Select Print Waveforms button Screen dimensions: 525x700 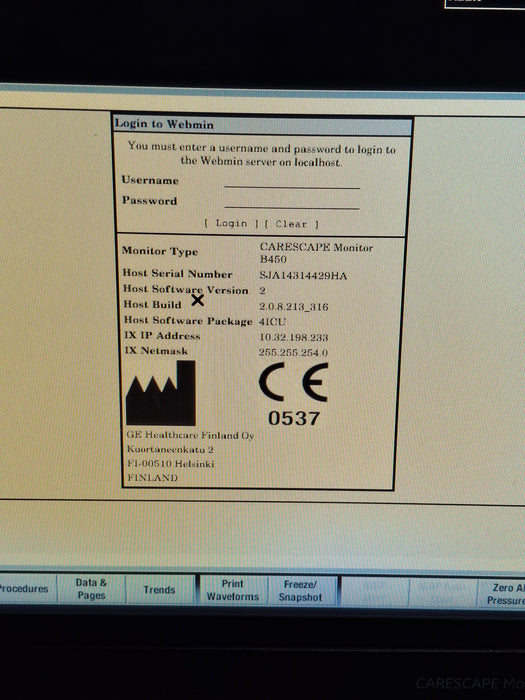click(x=233, y=590)
